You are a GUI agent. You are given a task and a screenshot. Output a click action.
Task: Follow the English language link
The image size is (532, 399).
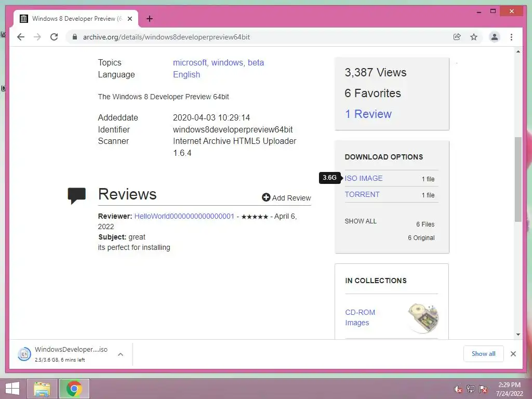[x=187, y=75]
